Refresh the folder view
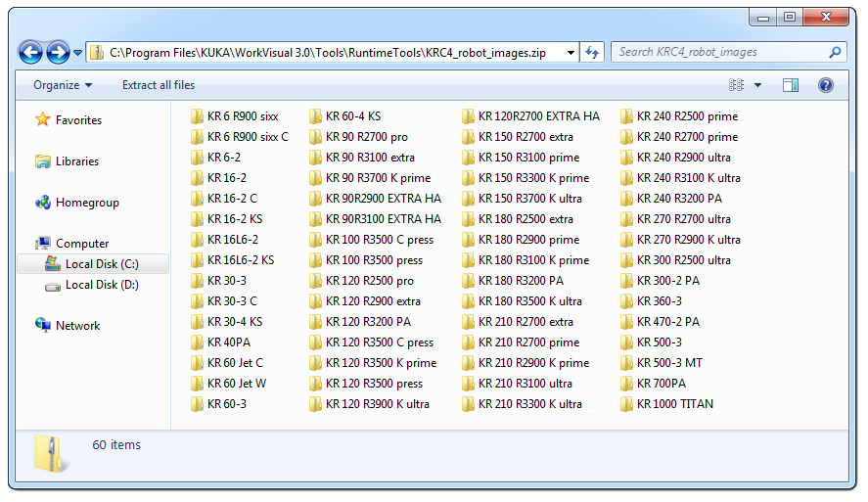The width and height of the screenshot is (868, 502). tap(592, 53)
